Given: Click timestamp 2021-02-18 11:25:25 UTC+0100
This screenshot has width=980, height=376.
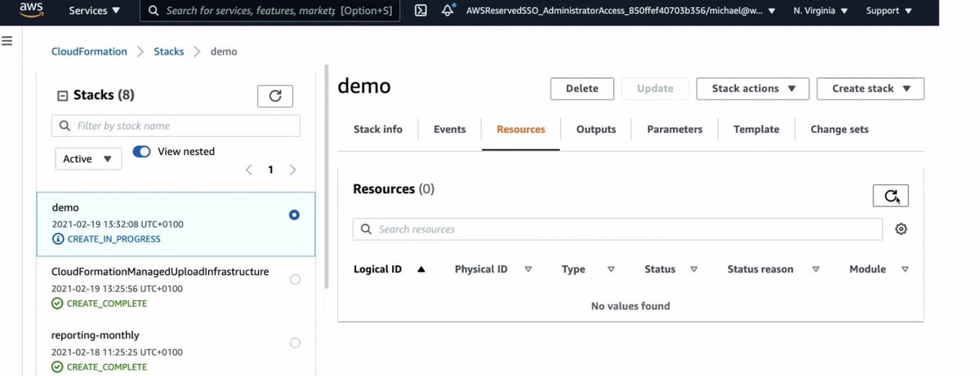Looking at the screenshot, I should pyautogui.click(x=117, y=352).
